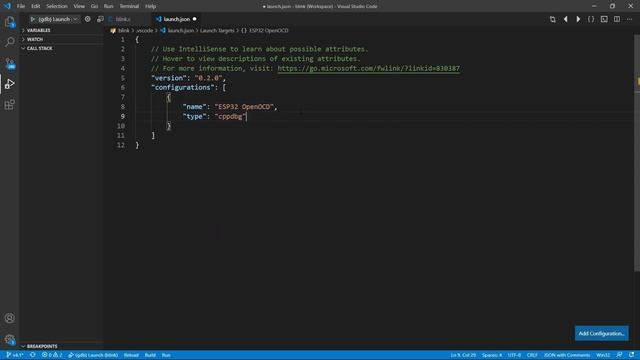Place cursor on "cppdbg" type value
640x360 pixels.
(230, 116)
